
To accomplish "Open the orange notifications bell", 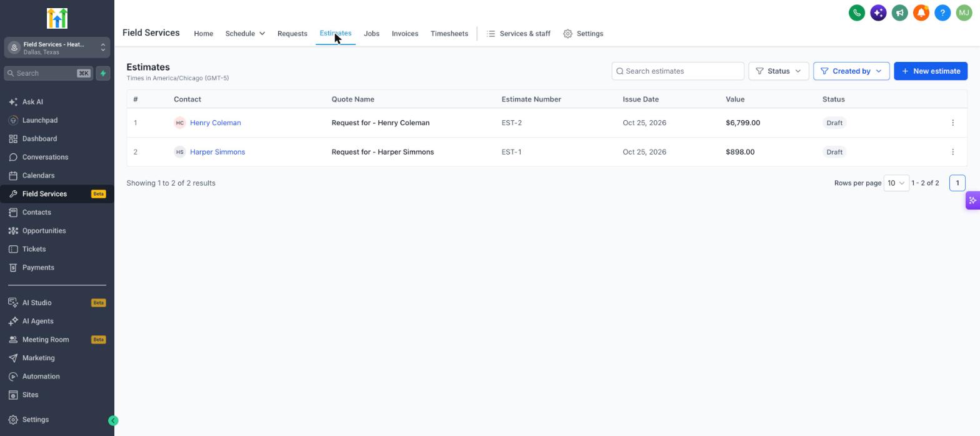I will pyautogui.click(x=921, y=13).
